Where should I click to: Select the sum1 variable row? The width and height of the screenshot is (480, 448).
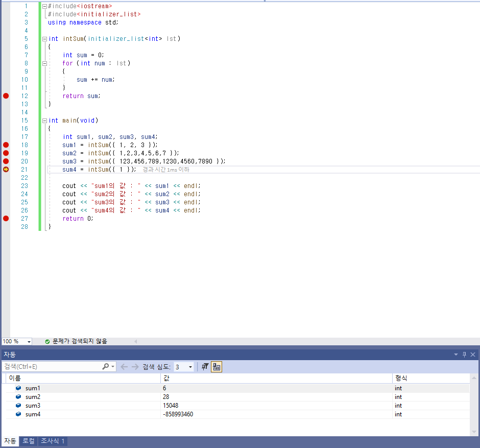coord(237,388)
